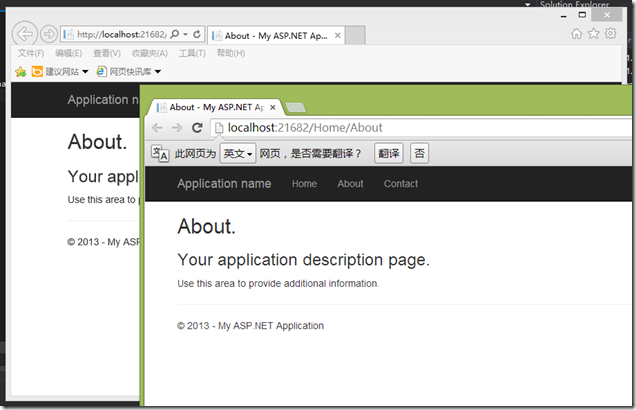636x410 pixels.
Task: Click the Internet Explorer forward arrow button
Action: (x=49, y=35)
